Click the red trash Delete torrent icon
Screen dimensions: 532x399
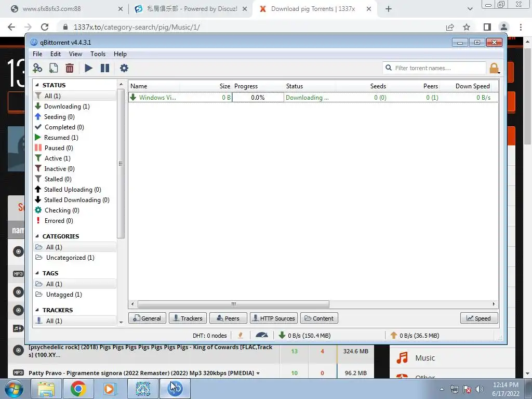pos(70,68)
